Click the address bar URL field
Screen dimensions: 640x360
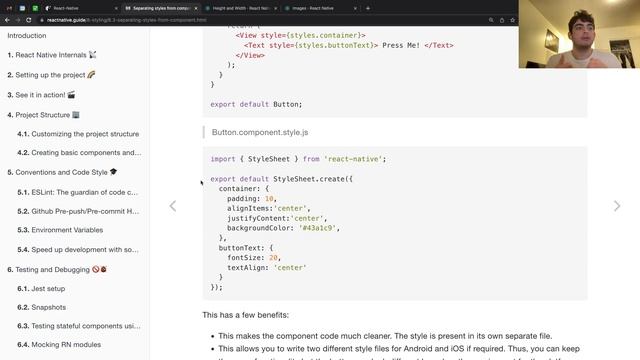(x=261, y=20)
